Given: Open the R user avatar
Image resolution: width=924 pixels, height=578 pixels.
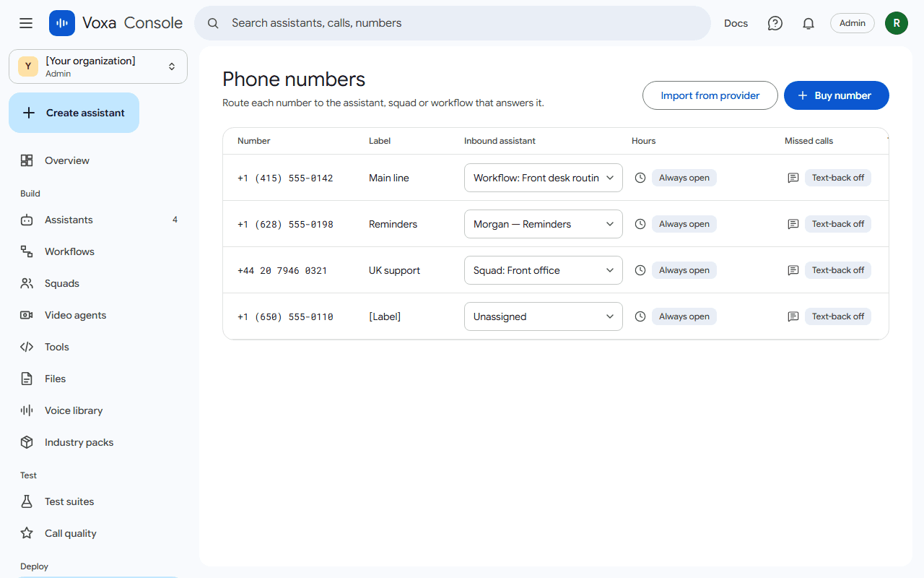Looking at the screenshot, I should [x=897, y=23].
